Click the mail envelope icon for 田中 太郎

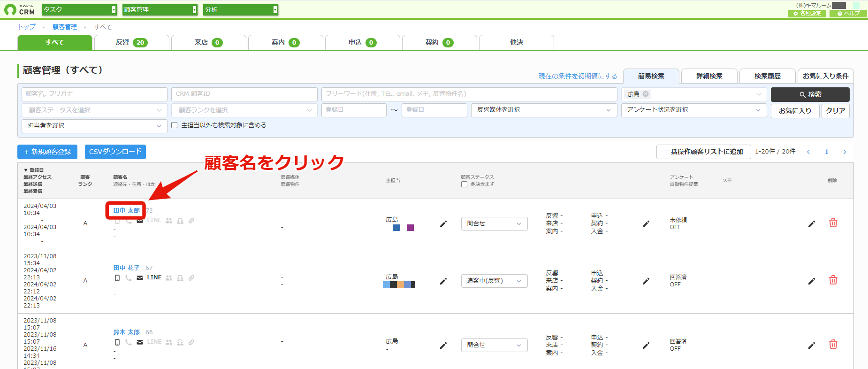click(140, 221)
